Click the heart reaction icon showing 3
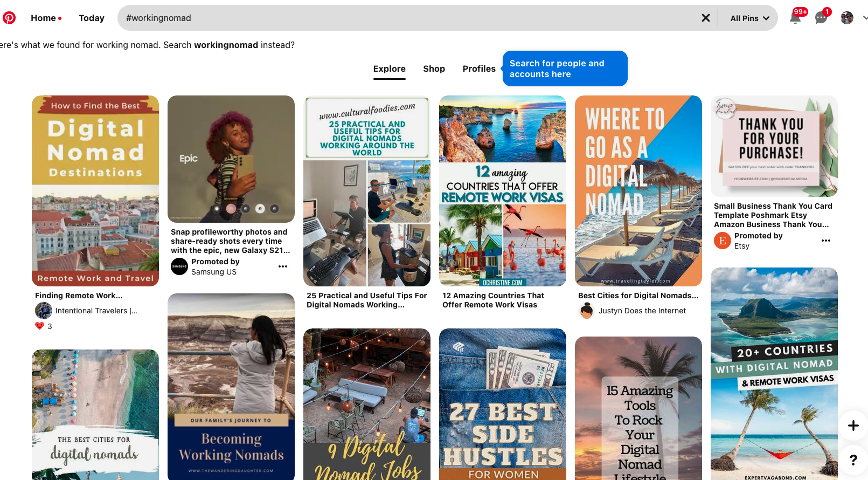This screenshot has width=868, height=480. (x=39, y=326)
